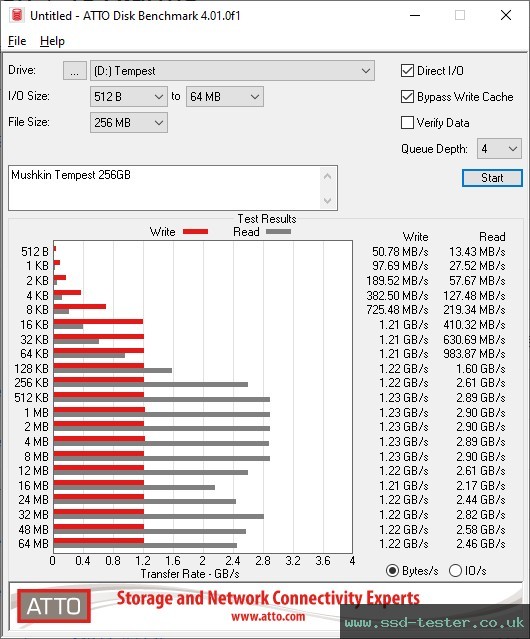530x639 pixels.
Task: Click the 1 MB row label in chart
Action: pos(36,413)
